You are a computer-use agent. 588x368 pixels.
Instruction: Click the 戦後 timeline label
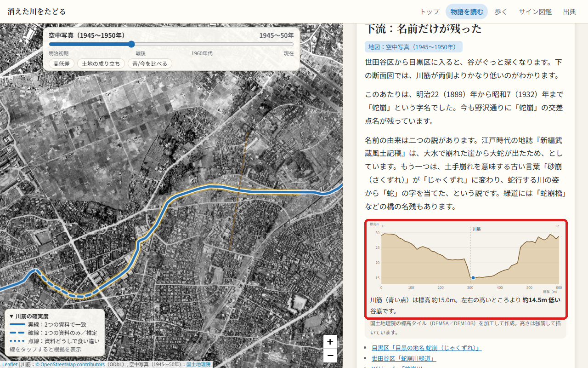point(141,53)
